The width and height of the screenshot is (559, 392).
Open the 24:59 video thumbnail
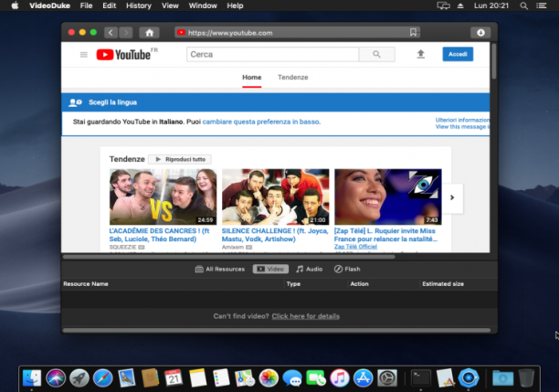click(x=163, y=196)
